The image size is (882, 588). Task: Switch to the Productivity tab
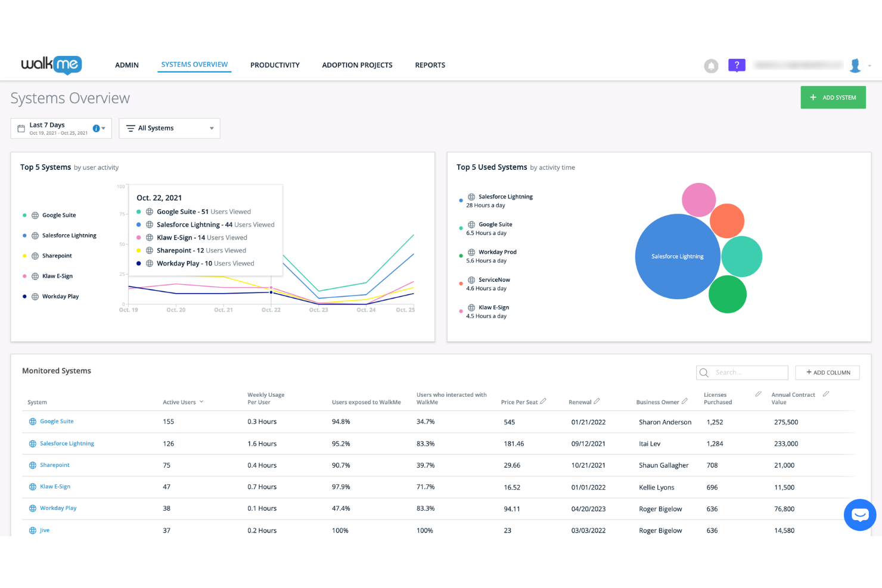(x=275, y=65)
